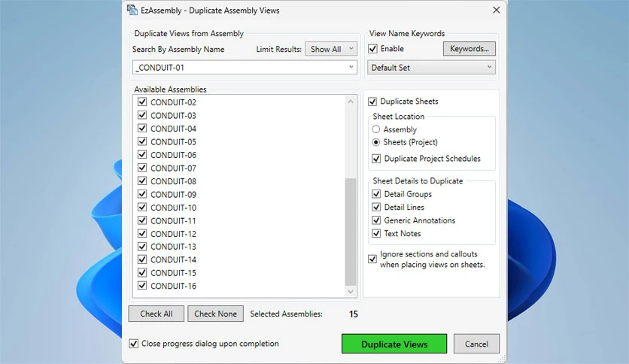This screenshot has width=629, height=364.
Task: Close the Duplicate Assembly Views dialog
Action: (x=497, y=10)
